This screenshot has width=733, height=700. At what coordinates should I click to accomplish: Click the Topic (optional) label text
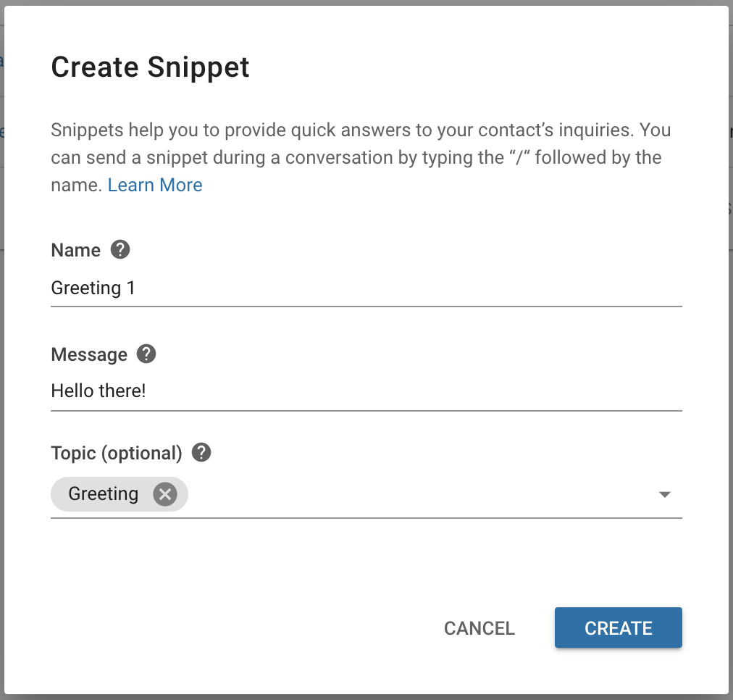point(117,453)
